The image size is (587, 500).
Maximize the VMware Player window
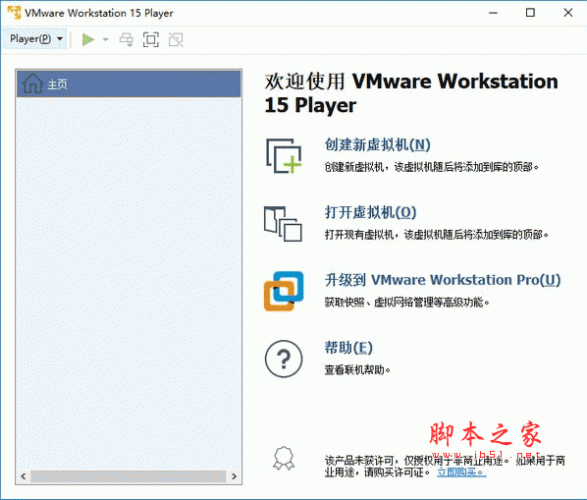click(x=530, y=13)
